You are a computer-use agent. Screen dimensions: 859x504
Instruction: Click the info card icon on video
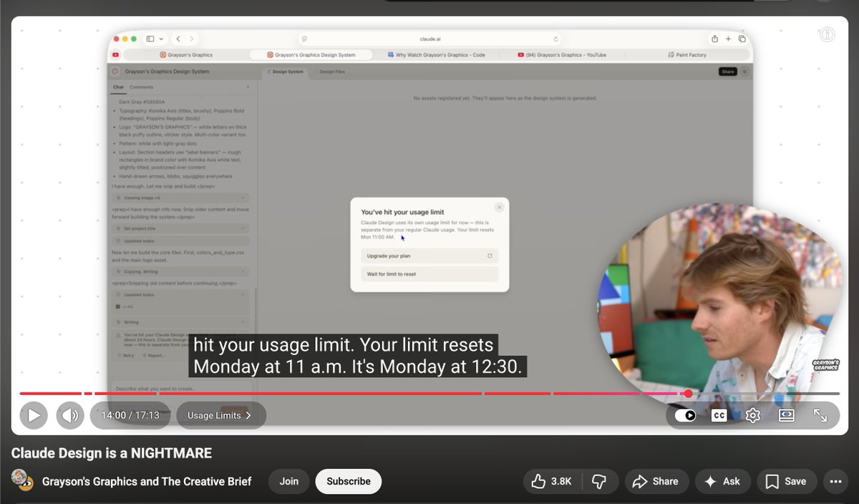827,34
